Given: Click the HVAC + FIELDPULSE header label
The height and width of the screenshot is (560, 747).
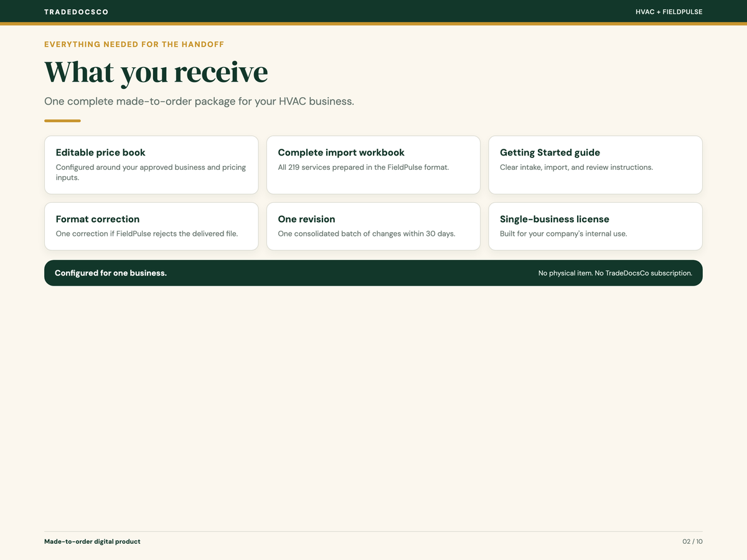Looking at the screenshot, I should (x=669, y=12).
